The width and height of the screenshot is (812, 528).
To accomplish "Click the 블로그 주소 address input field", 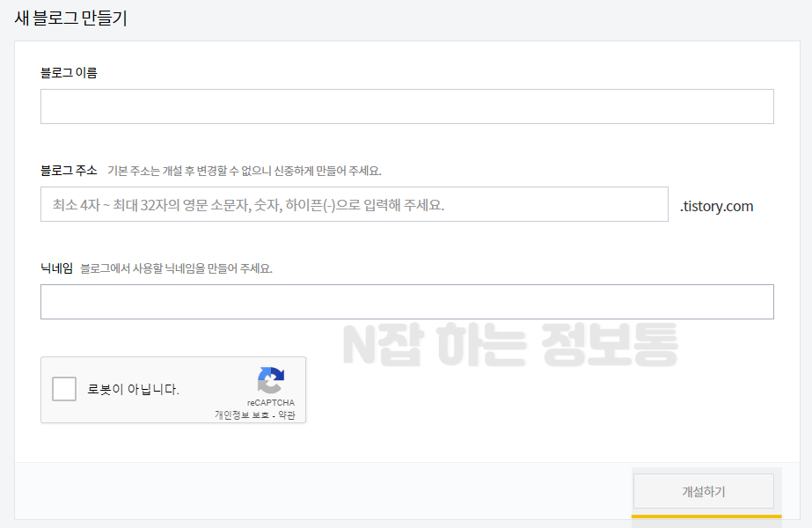I will point(355,204).
